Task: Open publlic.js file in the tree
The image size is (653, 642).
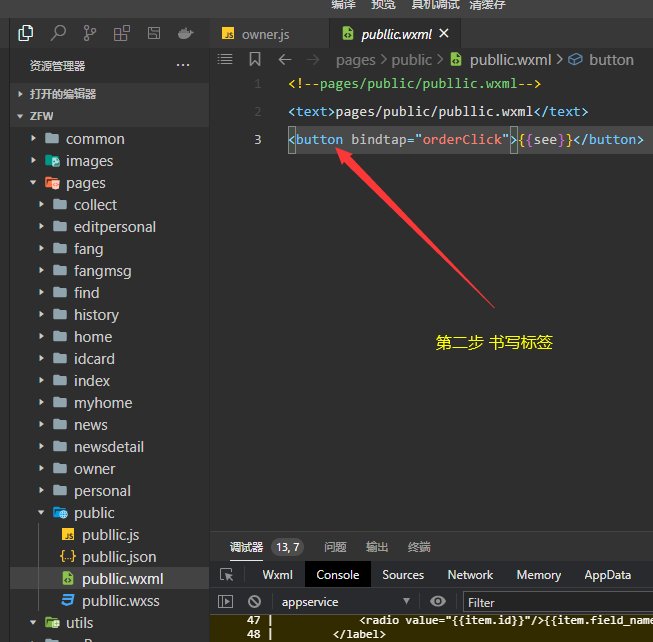Action: [x=110, y=535]
